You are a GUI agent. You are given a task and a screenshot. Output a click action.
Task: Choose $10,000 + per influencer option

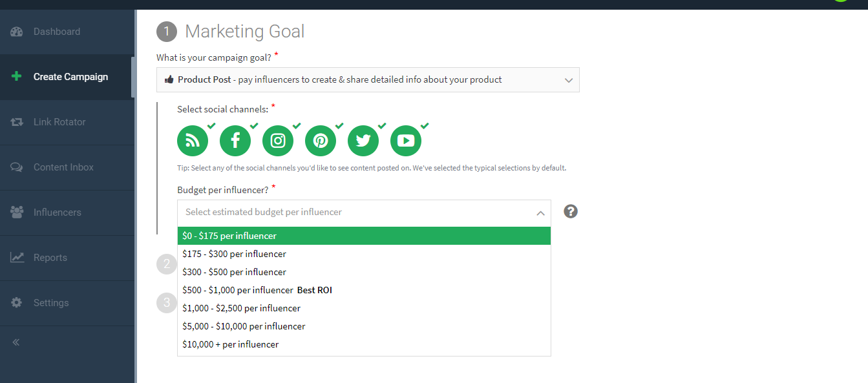pos(231,344)
